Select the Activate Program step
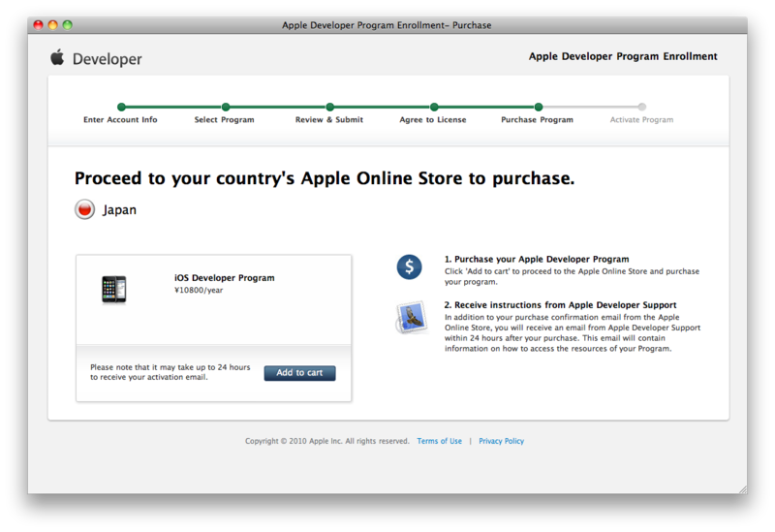This screenshot has width=775, height=532. point(641,119)
